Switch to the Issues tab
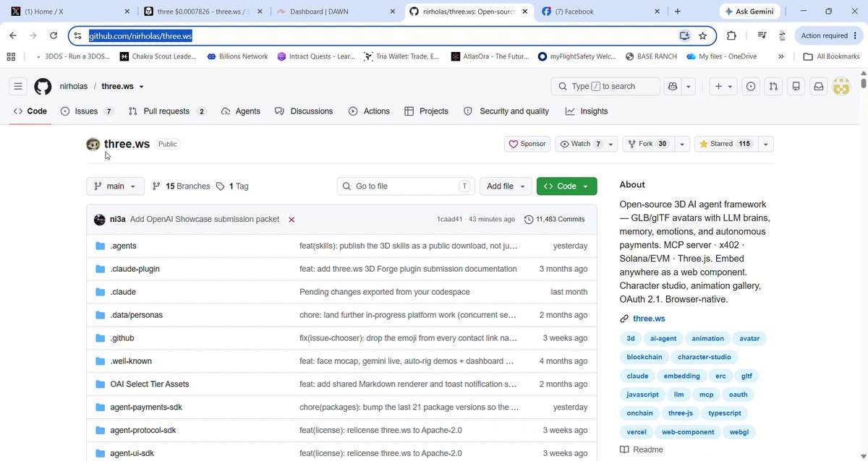 pyautogui.click(x=88, y=111)
